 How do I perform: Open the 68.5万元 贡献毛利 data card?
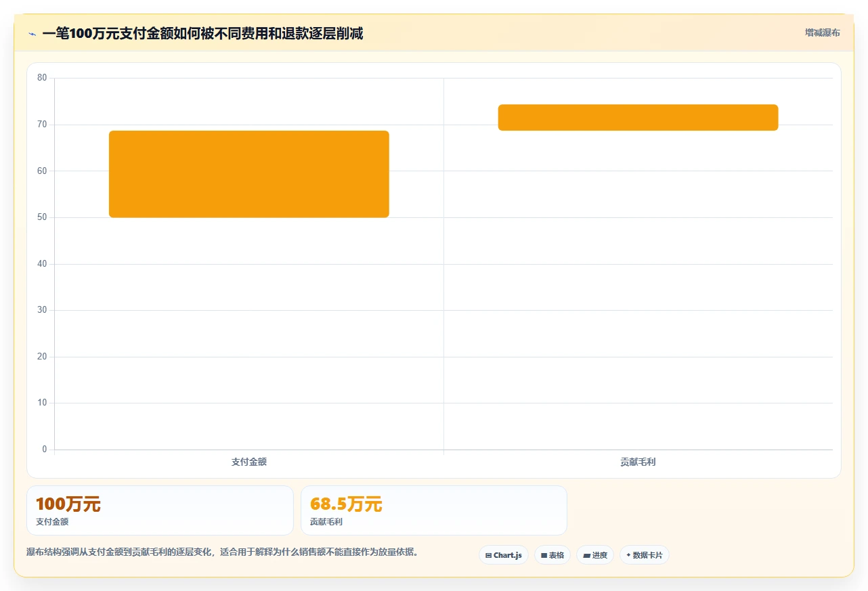[434, 510]
